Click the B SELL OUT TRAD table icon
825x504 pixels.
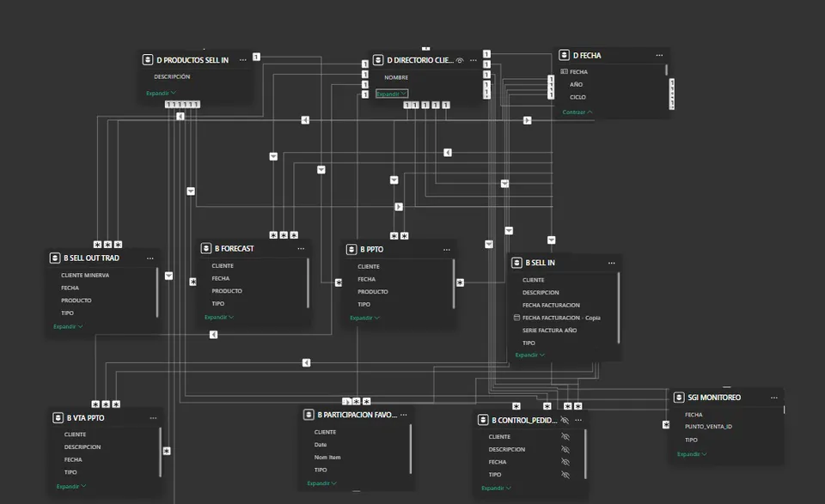tap(55, 258)
